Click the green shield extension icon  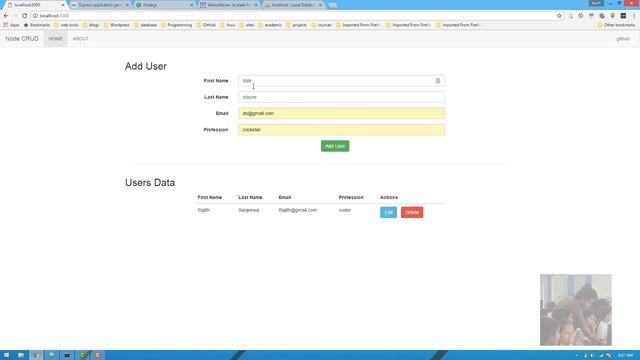coord(613,16)
